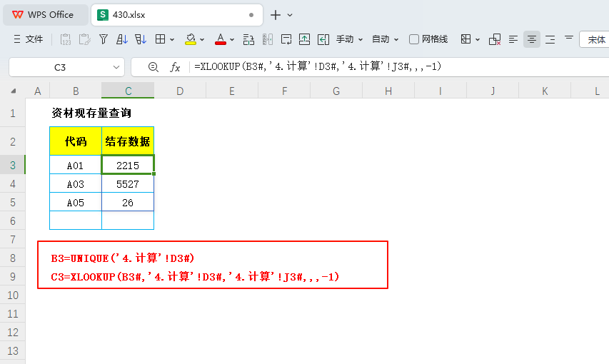Sort ascending with the A-Z icon
The width and height of the screenshot is (609, 364).
click(122, 39)
